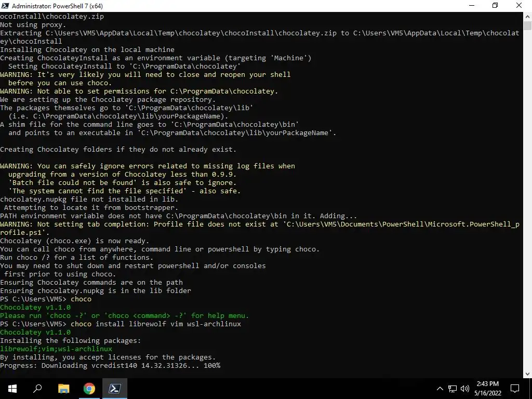532x399 pixels.
Task: Open network status tray icon
Action: point(453,389)
